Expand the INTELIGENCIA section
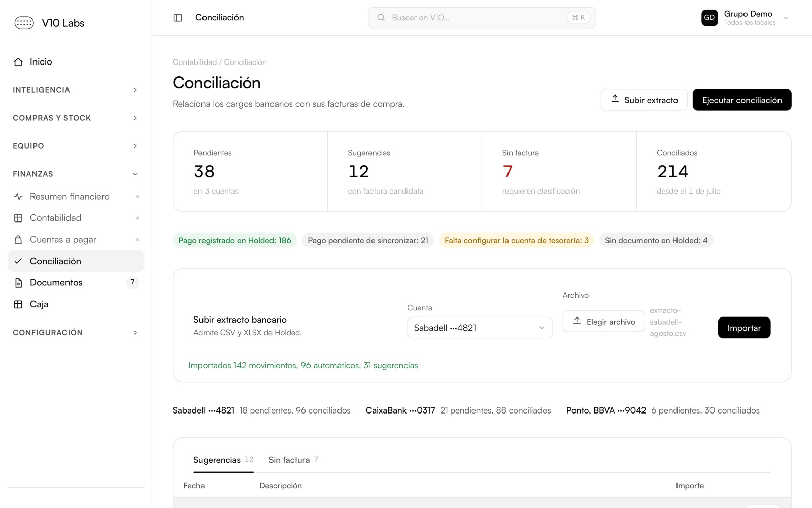 click(76, 90)
